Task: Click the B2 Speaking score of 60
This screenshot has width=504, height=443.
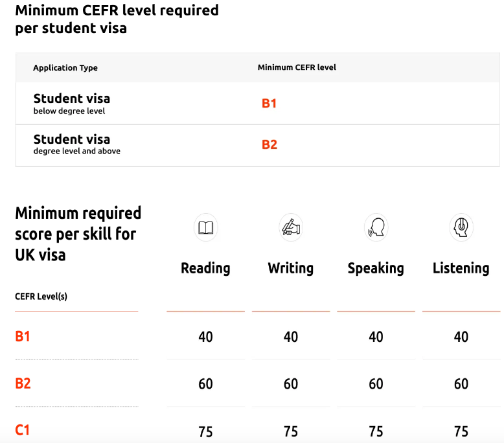Action: click(x=376, y=383)
